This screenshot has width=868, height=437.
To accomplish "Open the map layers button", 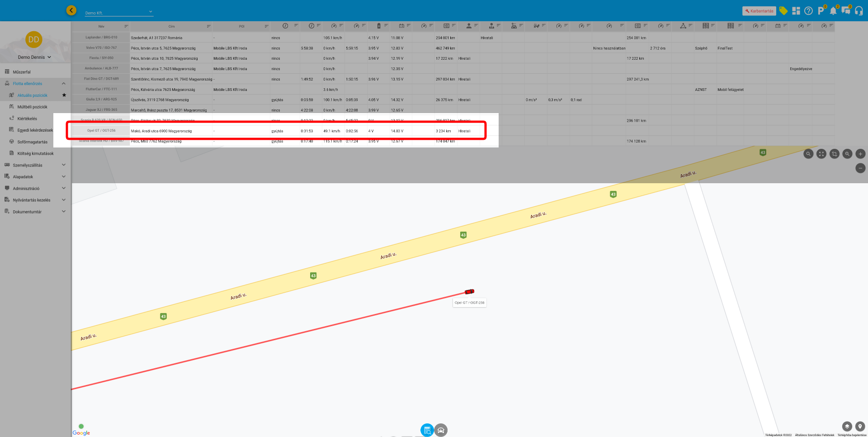I will tap(847, 426).
